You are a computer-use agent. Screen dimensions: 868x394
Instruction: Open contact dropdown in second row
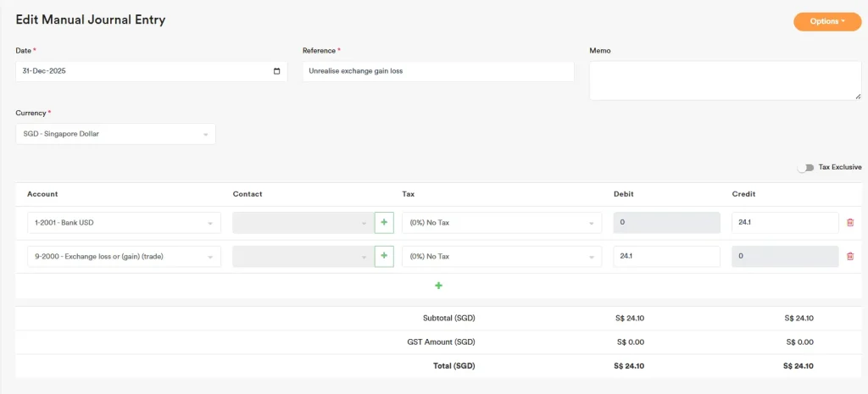[x=303, y=256]
